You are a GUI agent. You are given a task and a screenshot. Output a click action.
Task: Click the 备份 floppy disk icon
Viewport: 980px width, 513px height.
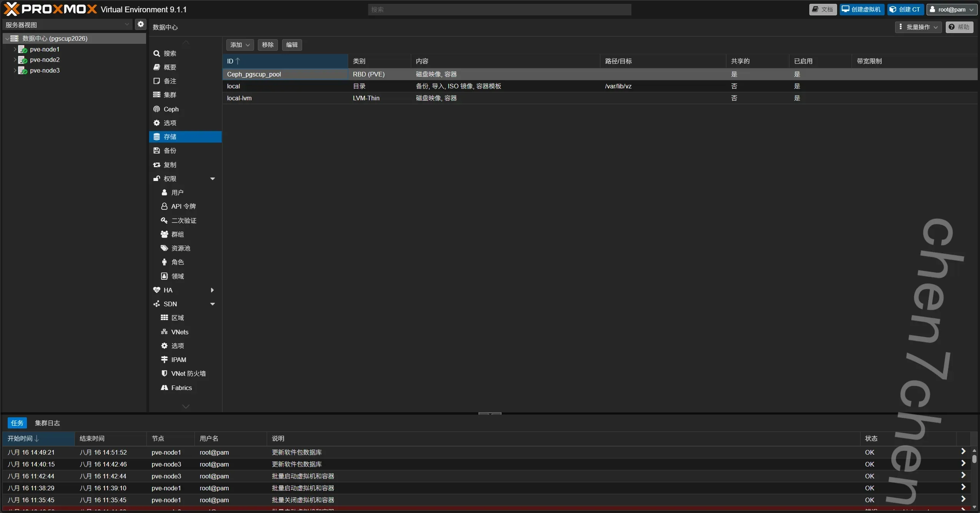tap(157, 151)
